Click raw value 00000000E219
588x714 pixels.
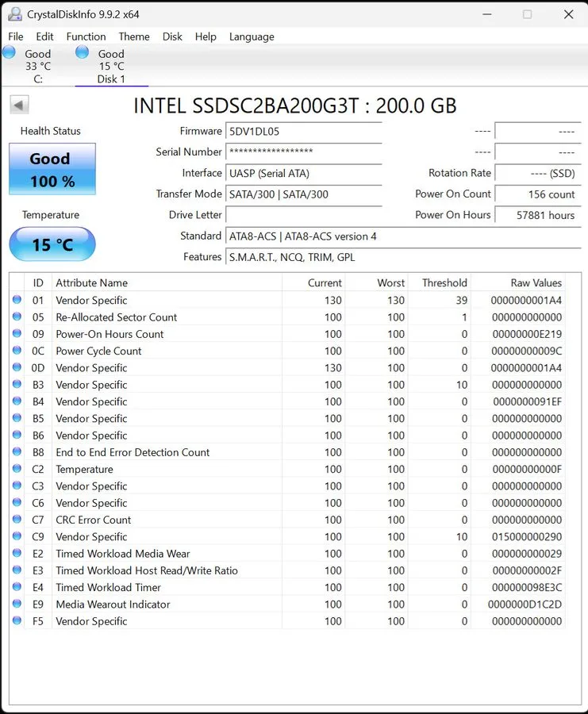pyautogui.click(x=527, y=334)
